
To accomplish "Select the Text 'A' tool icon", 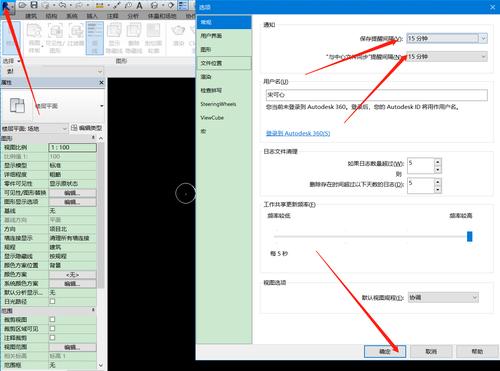I will (139, 5).
